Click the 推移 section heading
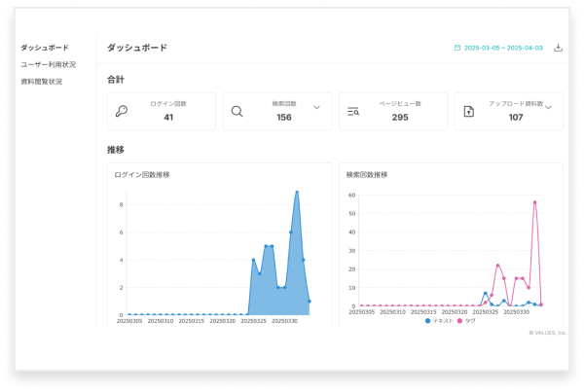Screen dimensions: 584x392 pos(116,150)
